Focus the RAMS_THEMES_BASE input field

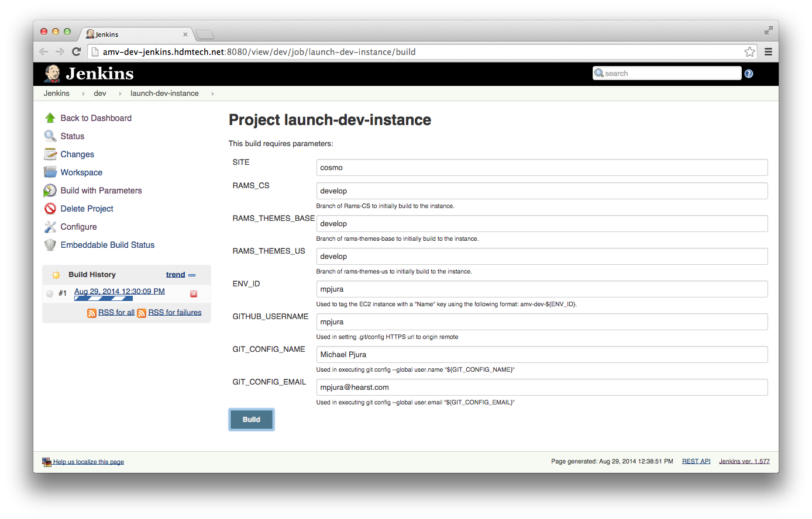pyautogui.click(x=542, y=224)
